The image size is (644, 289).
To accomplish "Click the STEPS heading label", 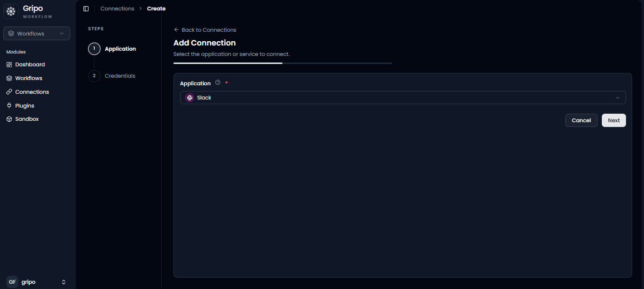I will (x=96, y=29).
